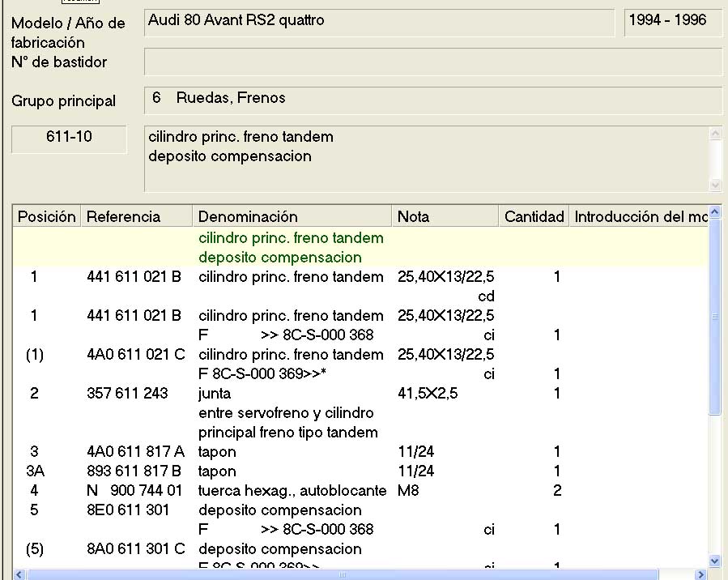Click the note 'cd' under the first 25,40X13/22,5
The width and height of the screenshot is (728, 580).
tap(486, 296)
